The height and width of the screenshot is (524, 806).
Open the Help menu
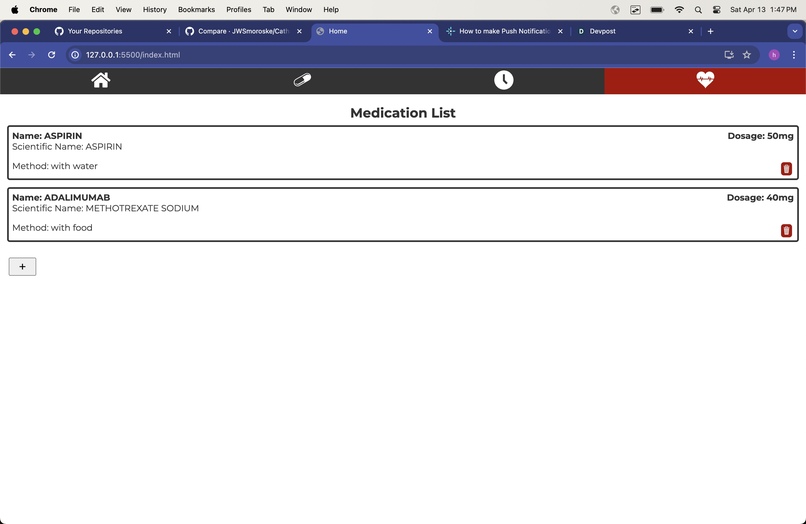coord(331,9)
